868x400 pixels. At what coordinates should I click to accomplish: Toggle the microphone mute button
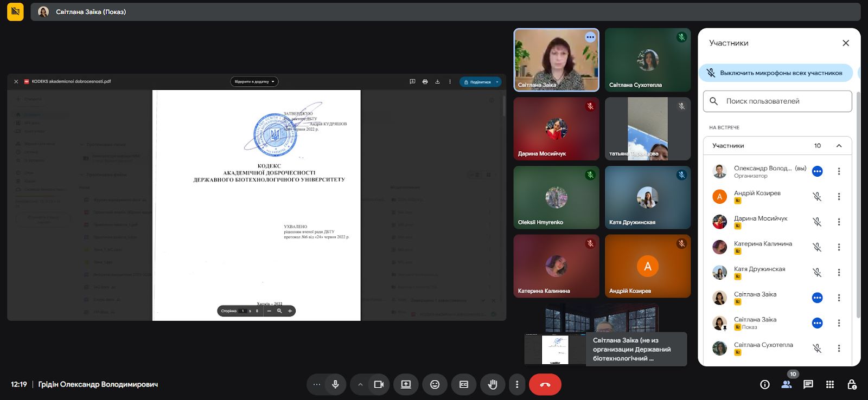point(335,384)
